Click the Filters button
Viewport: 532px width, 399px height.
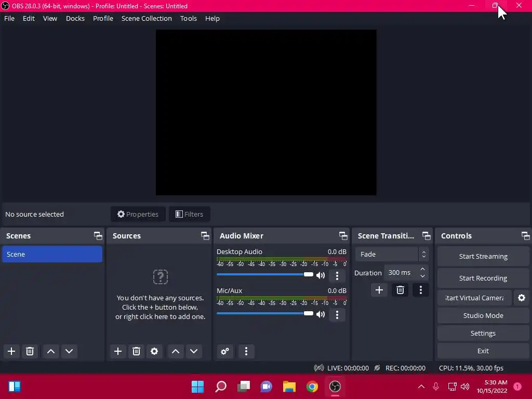189,214
